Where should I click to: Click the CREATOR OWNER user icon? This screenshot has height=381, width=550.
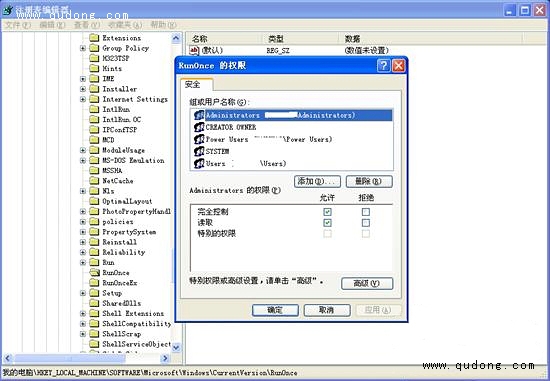[x=199, y=127]
